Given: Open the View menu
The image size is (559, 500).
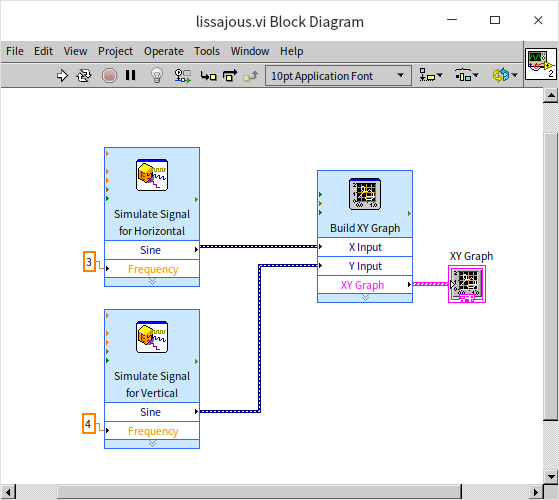Looking at the screenshot, I should tap(75, 51).
